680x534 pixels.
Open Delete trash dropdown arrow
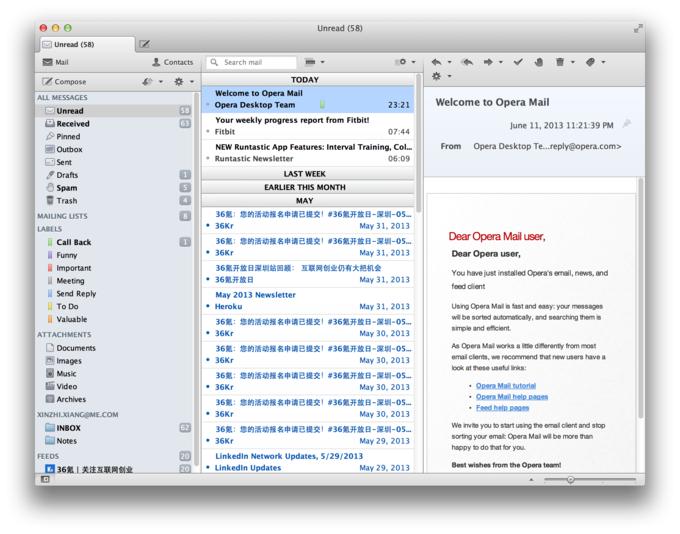[x=572, y=62]
